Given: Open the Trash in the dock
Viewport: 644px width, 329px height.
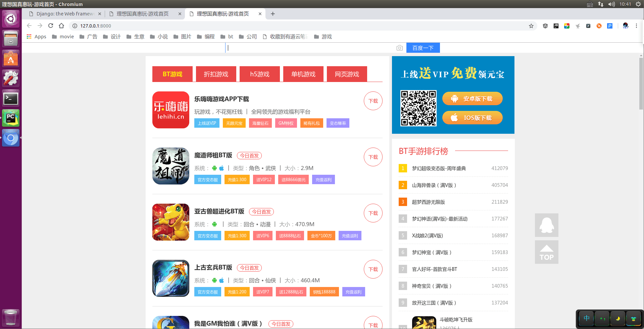Looking at the screenshot, I should coord(11,318).
